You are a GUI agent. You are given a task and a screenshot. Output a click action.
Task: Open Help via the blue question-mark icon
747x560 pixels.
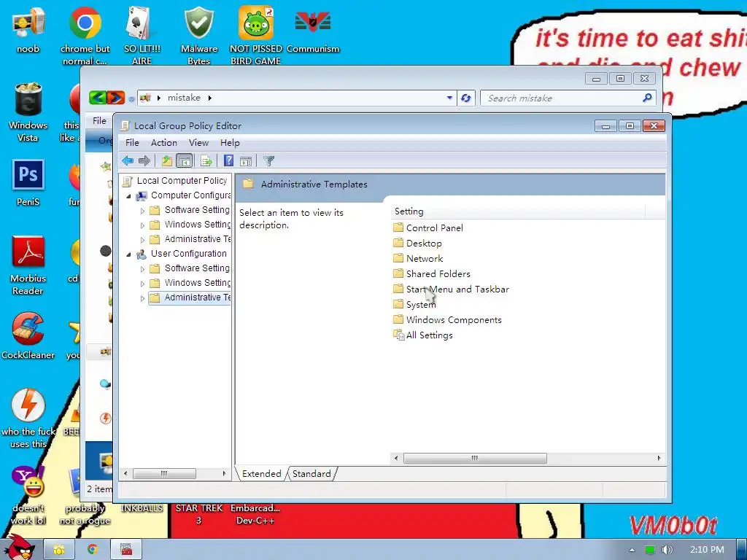click(228, 161)
